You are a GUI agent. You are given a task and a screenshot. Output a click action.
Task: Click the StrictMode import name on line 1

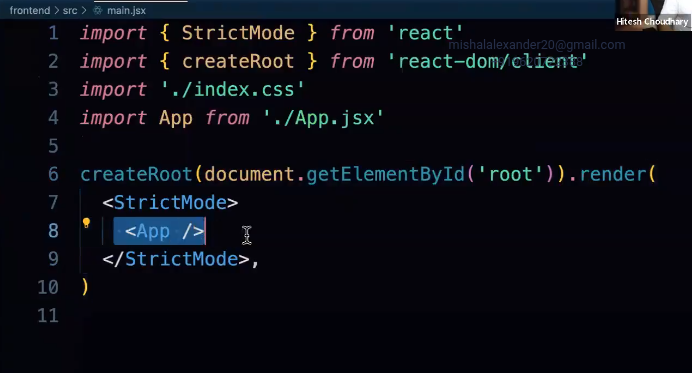238,33
